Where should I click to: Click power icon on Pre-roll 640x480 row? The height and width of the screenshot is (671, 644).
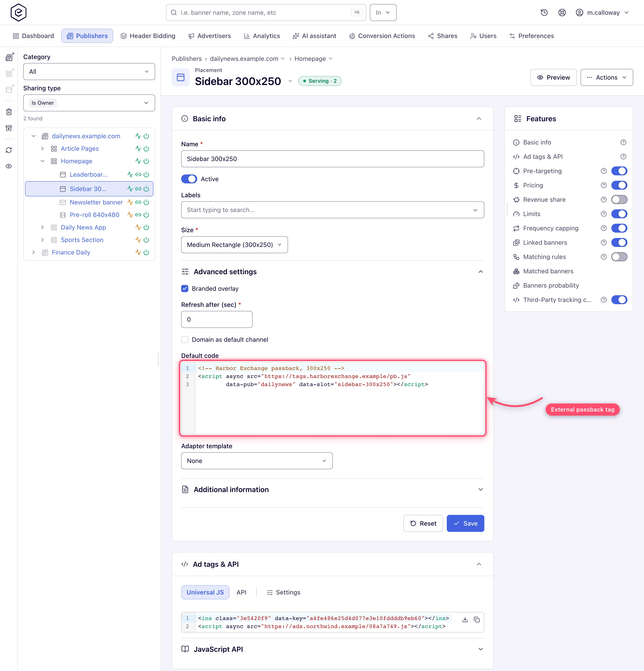tap(146, 215)
